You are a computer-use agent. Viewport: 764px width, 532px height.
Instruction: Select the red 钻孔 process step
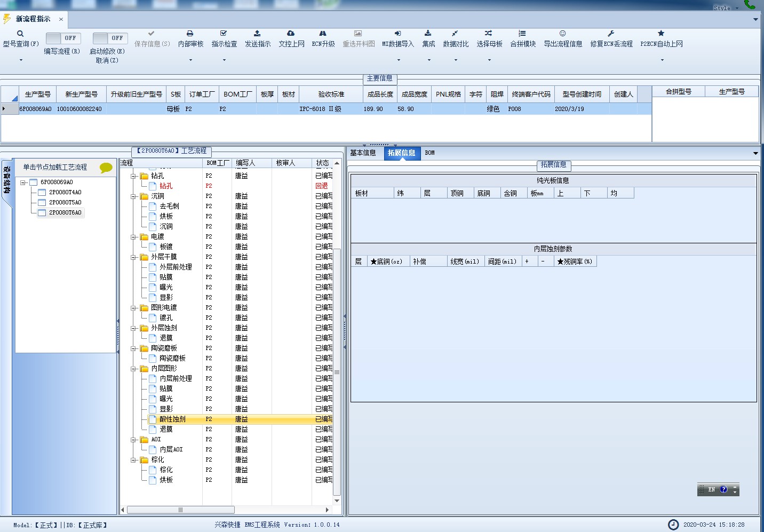pos(166,186)
